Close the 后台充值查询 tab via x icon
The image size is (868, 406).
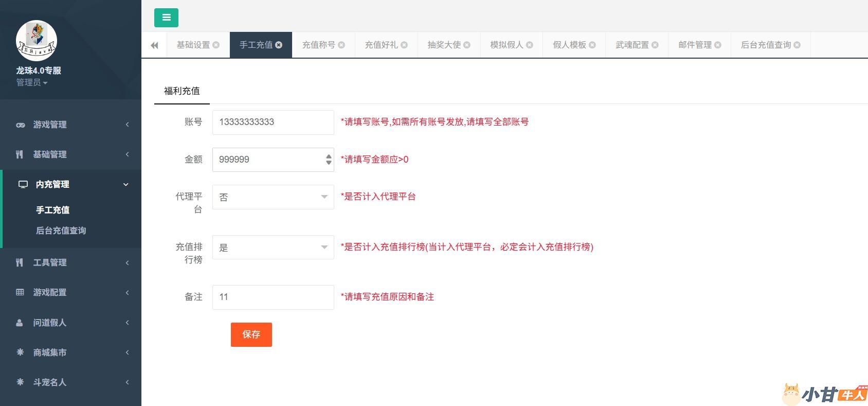(797, 45)
